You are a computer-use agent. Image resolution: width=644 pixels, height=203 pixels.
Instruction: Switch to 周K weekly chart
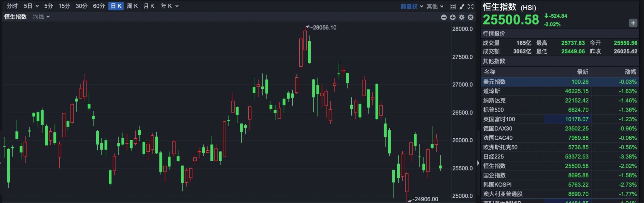point(132,6)
